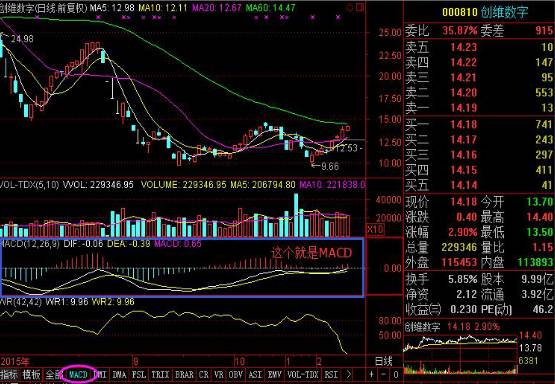Click the 最高 14.40 value
Viewport: 555px width, 384px height.
tap(540, 217)
